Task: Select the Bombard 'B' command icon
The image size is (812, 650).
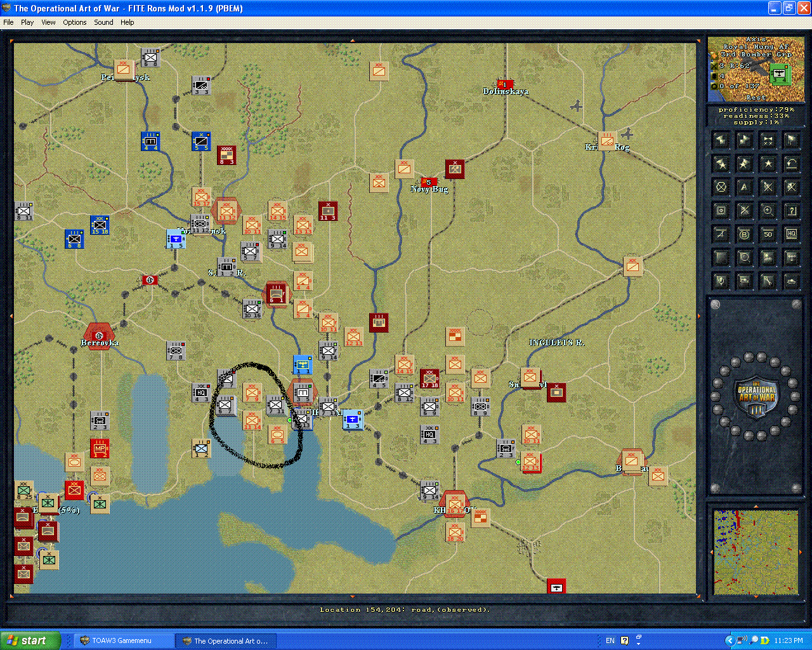Action: click(x=745, y=233)
